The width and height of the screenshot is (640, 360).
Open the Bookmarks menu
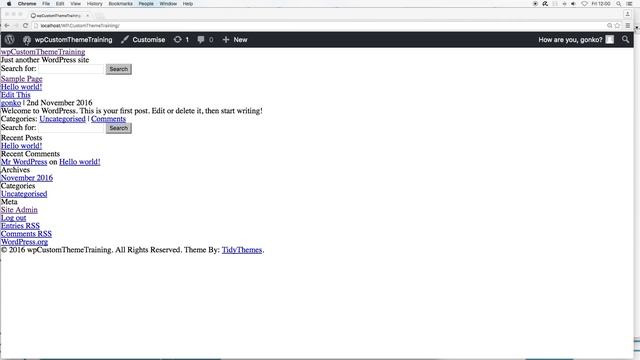point(120,4)
